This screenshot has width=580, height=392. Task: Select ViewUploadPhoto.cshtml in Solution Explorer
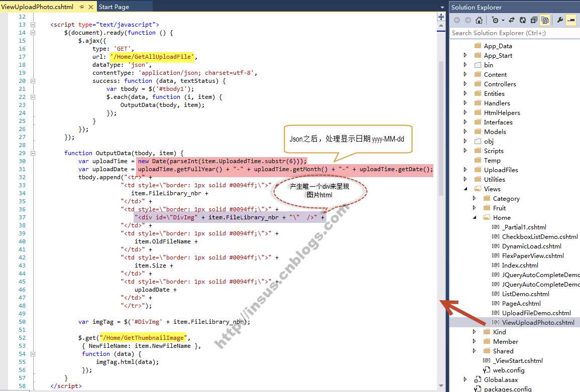(x=538, y=322)
